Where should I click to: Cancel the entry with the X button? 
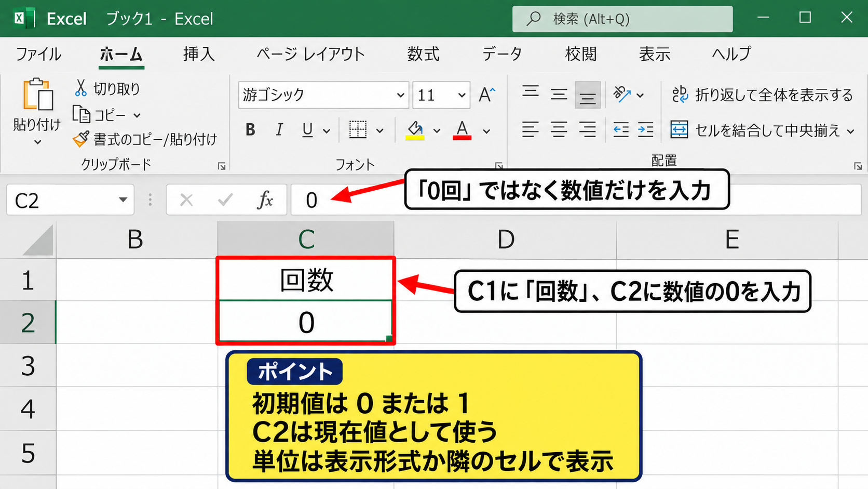click(186, 200)
